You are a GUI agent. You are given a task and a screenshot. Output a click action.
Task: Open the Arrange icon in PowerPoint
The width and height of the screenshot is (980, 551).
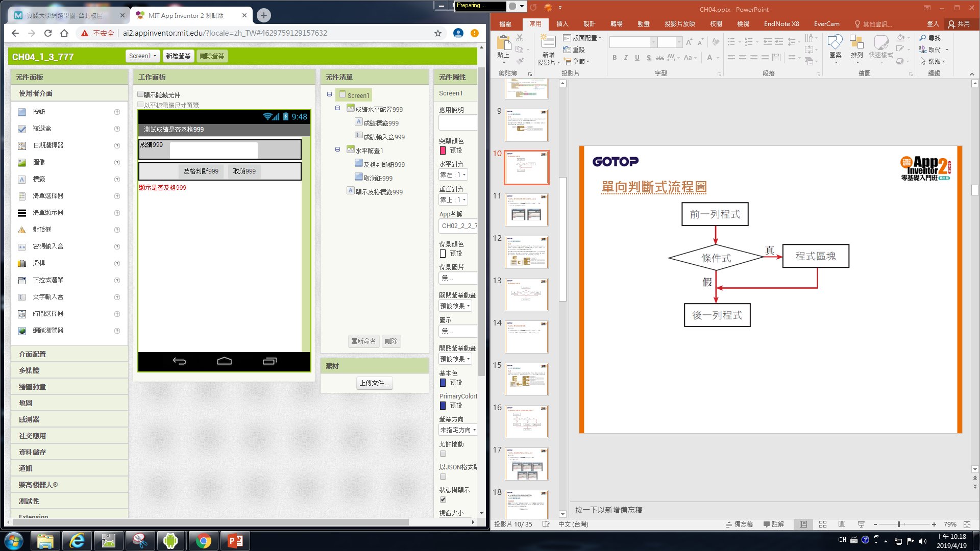(x=856, y=43)
